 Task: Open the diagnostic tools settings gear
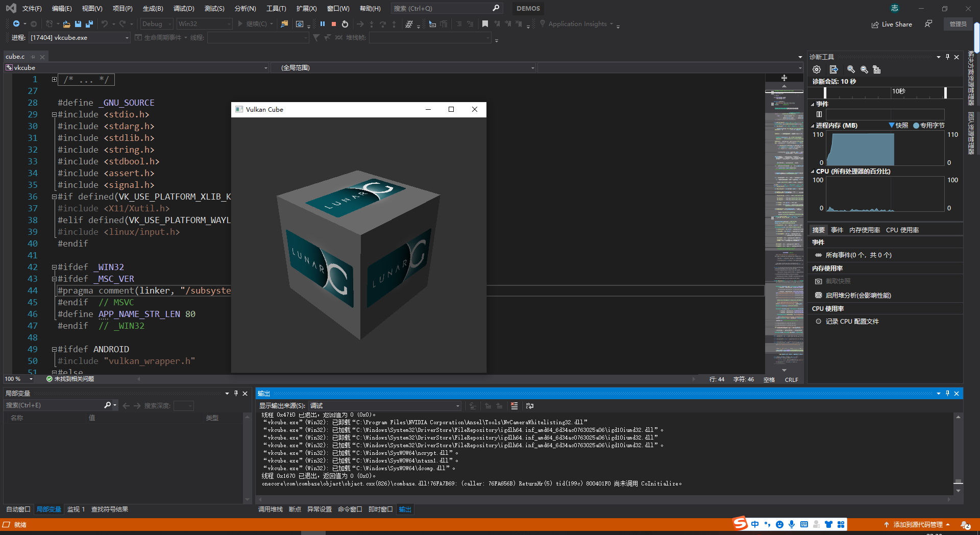pyautogui.click(x=817, y=69)
